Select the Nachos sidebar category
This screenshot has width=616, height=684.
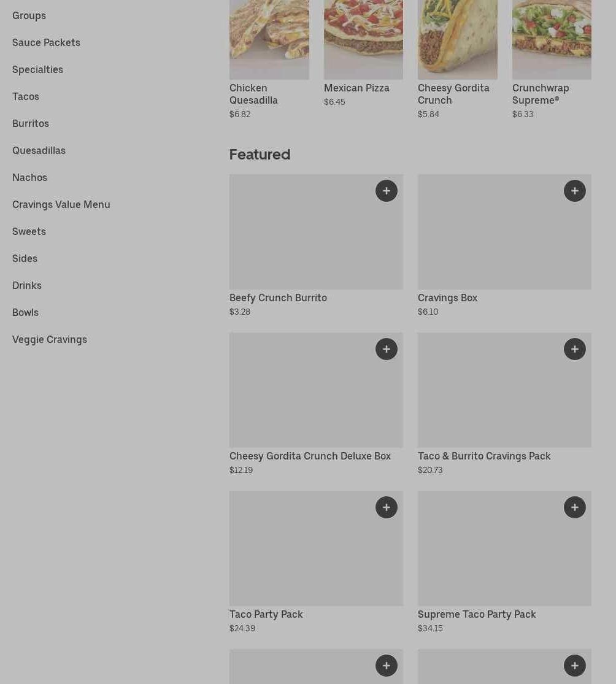(29, 177)
